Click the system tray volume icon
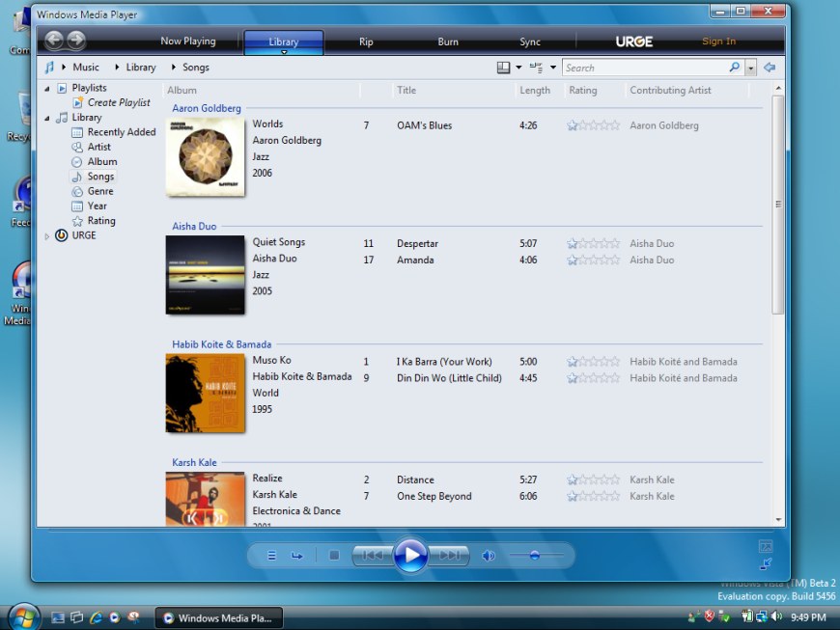 pyautogui.click(x=776, y=617)
